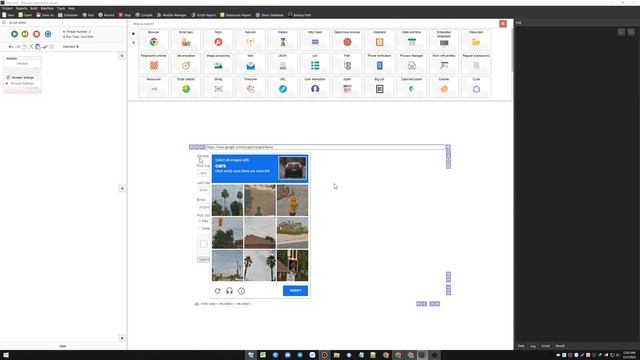
Task: Open the Embedded languages module
Action: pos(444,40)
